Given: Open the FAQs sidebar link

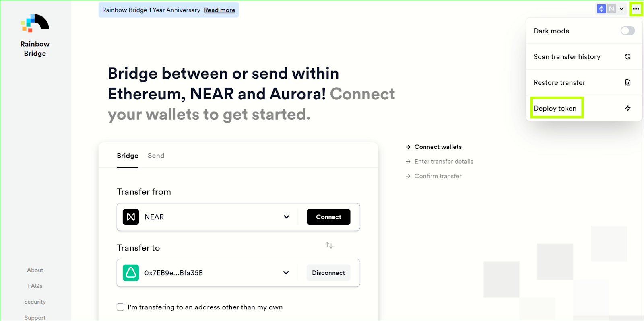Looking at the screenshot, I should pyautogui.click(x=35, y=286).
